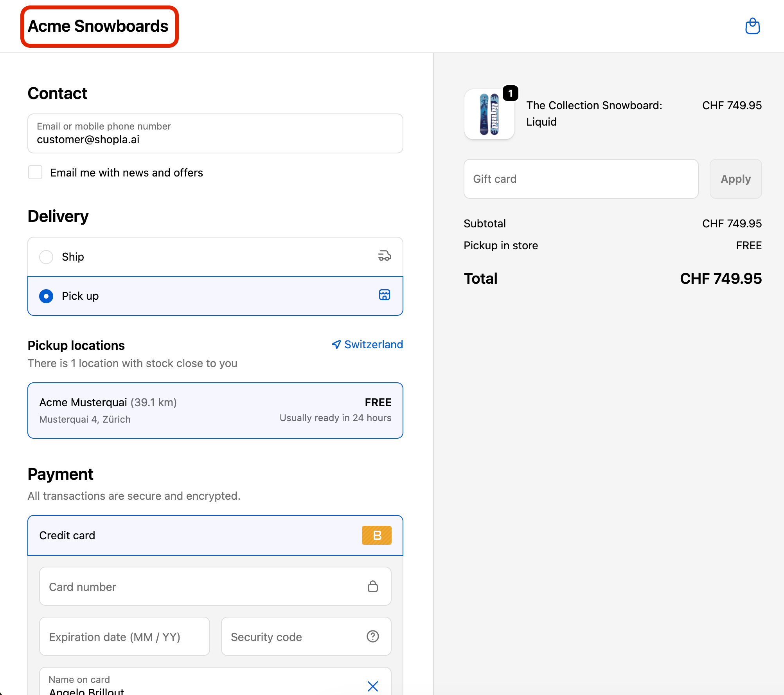The image size is (784, 695).
Task: Open the Liquid snowboard product thumbnail
Action: tap(489, 114)
